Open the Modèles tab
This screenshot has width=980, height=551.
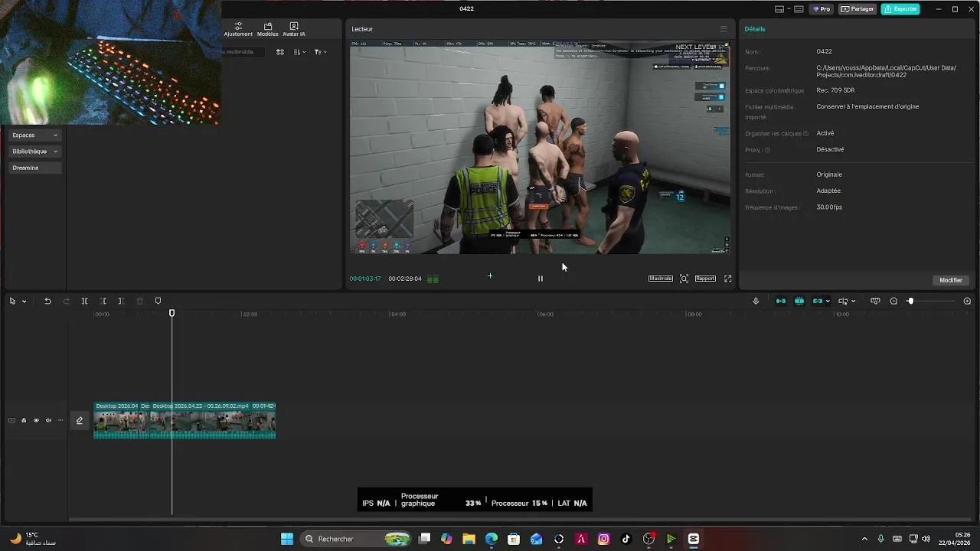click(268, 29)
